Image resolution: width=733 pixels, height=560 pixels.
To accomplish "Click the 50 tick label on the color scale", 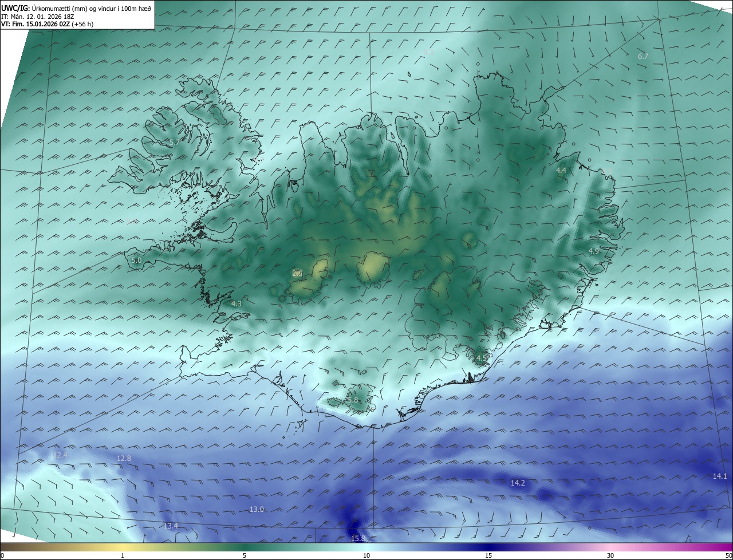I will [728, 555].
